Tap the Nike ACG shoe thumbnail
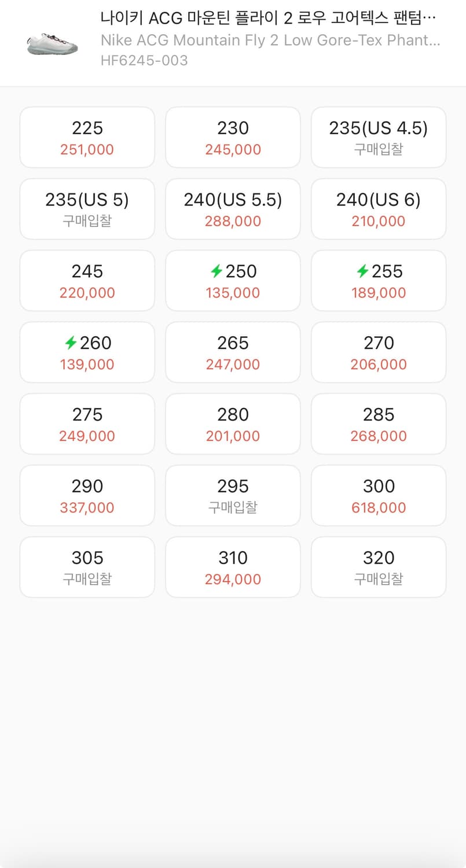The height and width of the screenshot is (868, 466). pyautogui.click(x=52, y=42)
